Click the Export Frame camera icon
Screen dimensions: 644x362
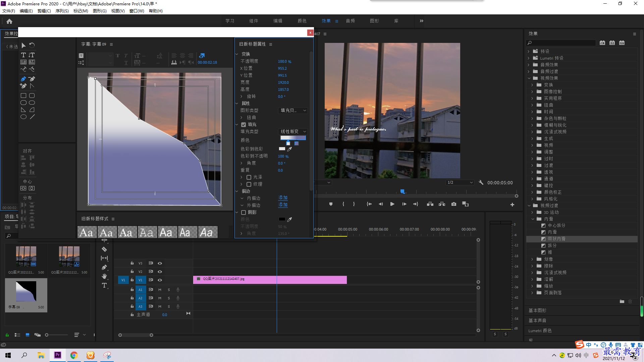pos(453,204)
